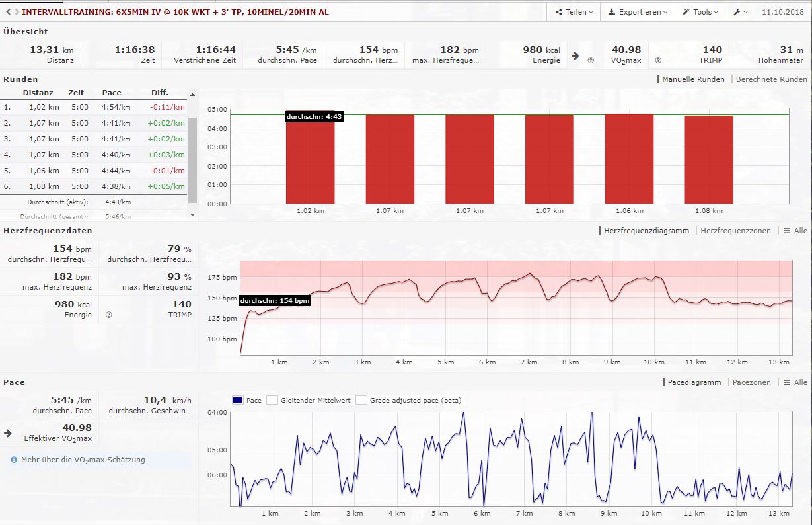This screenshot has height=525, width=812.
Task: Switch to Berechnete Runden tab
Action: (x=771, y=79)
